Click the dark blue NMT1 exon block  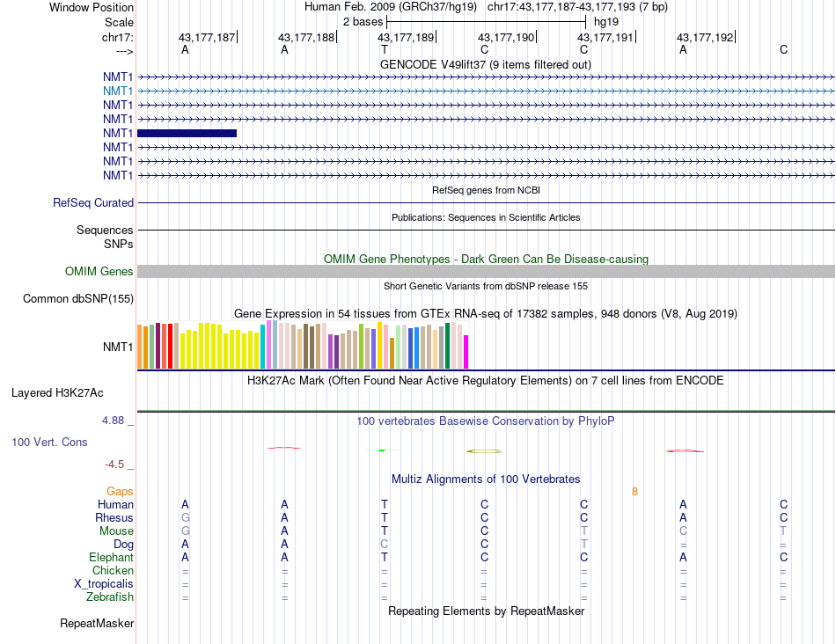[x=187, y=133]
